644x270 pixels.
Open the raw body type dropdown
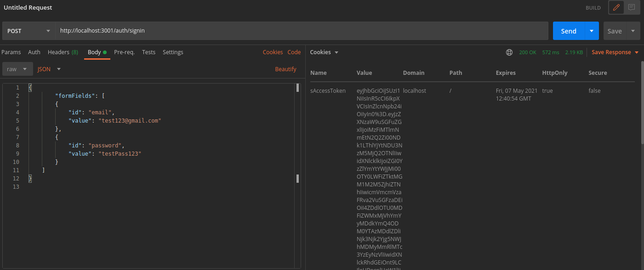point(17,68)
